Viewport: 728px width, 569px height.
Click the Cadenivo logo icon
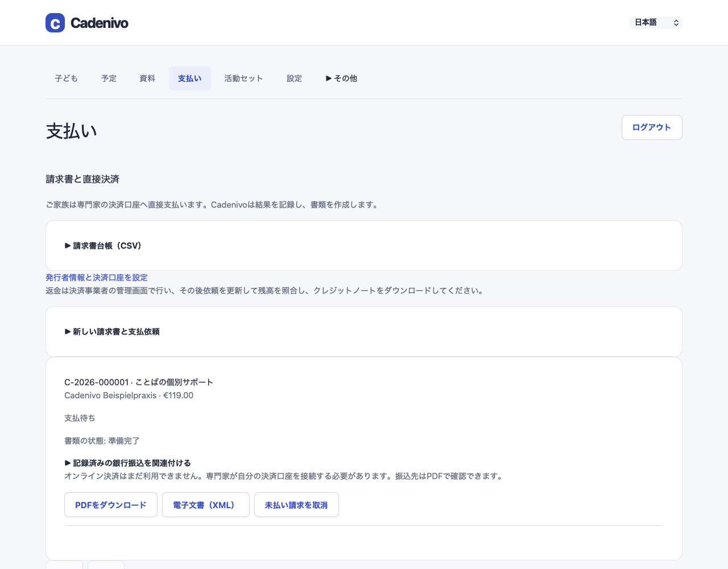pyautogui.click(x=55, y=23)
